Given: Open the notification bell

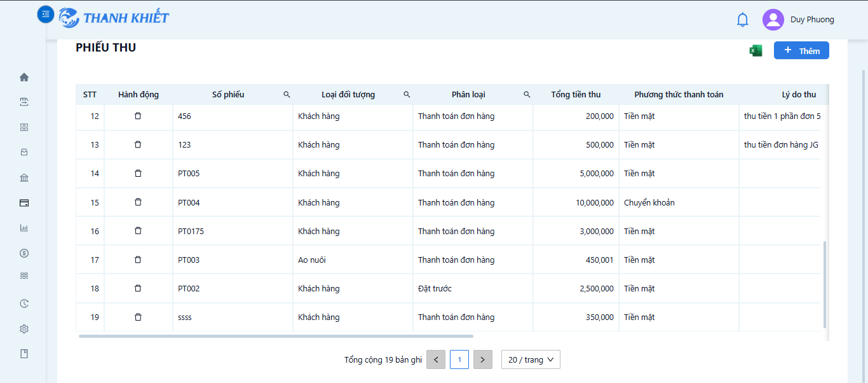Looking at the screenshot, I should pyautogui.click(x=743, y=20).
